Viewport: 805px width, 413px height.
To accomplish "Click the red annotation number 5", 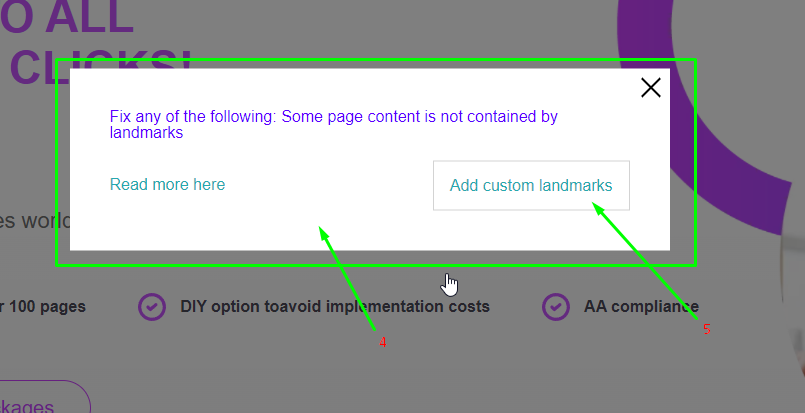I will tap(707, 329).
